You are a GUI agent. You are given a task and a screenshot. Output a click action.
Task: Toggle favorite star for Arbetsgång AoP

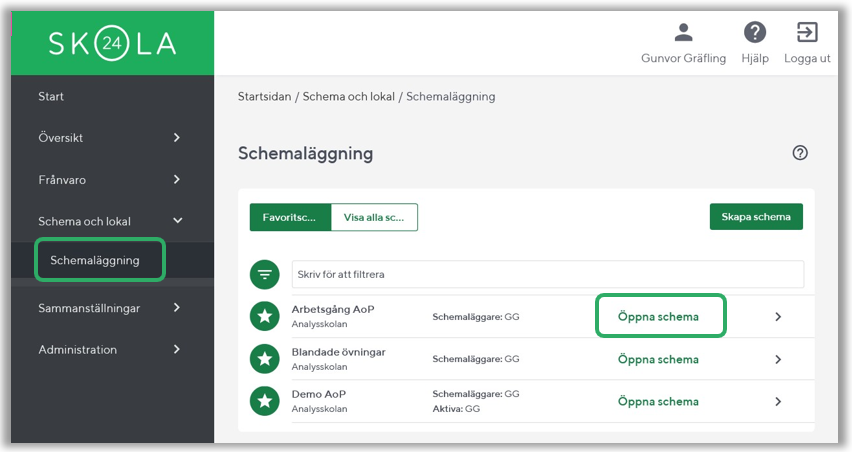(x=264, y=316)
